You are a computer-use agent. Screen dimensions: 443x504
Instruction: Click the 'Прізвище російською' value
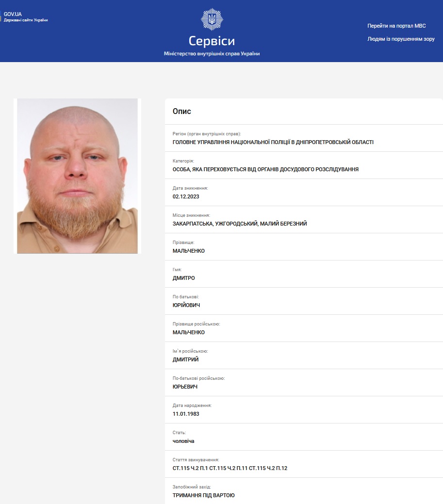(188, 332)
